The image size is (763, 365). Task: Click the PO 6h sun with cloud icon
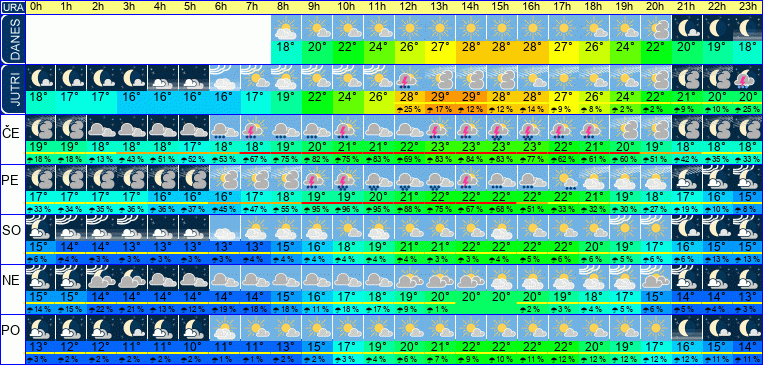tap(224, 328)
